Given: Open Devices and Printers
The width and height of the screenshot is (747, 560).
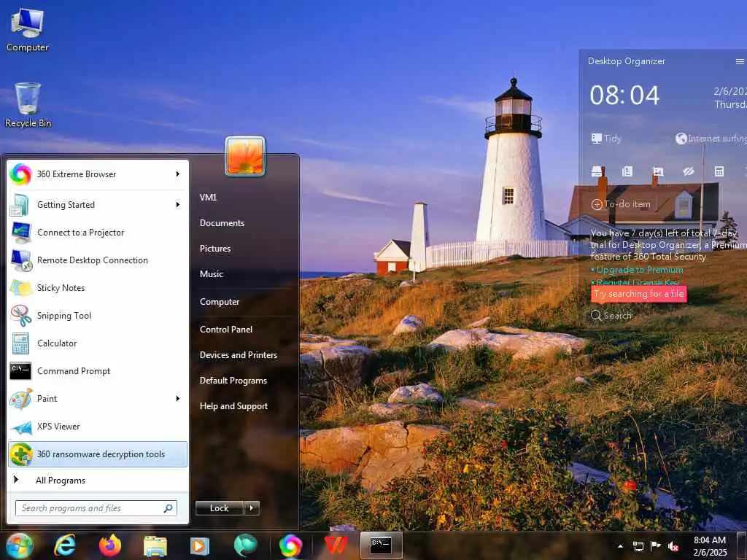Looking at the screenshot, I should [x=239, y=355].
